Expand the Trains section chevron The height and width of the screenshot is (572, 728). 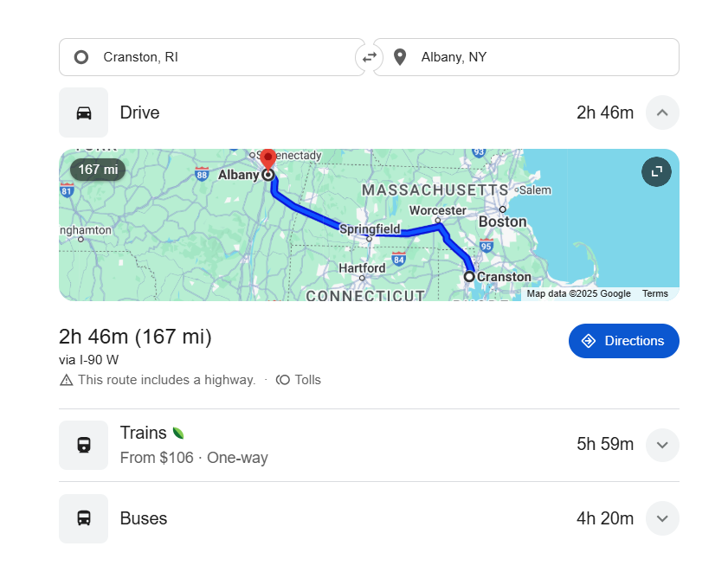[662, 445]
